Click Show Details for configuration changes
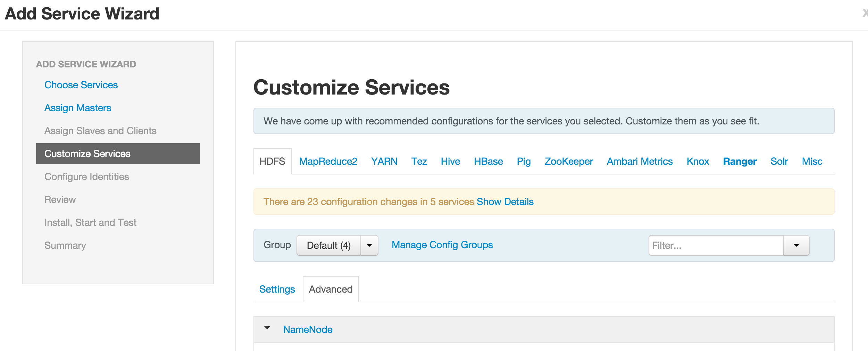This screenshot has height=351, width=868. (505, 202)
